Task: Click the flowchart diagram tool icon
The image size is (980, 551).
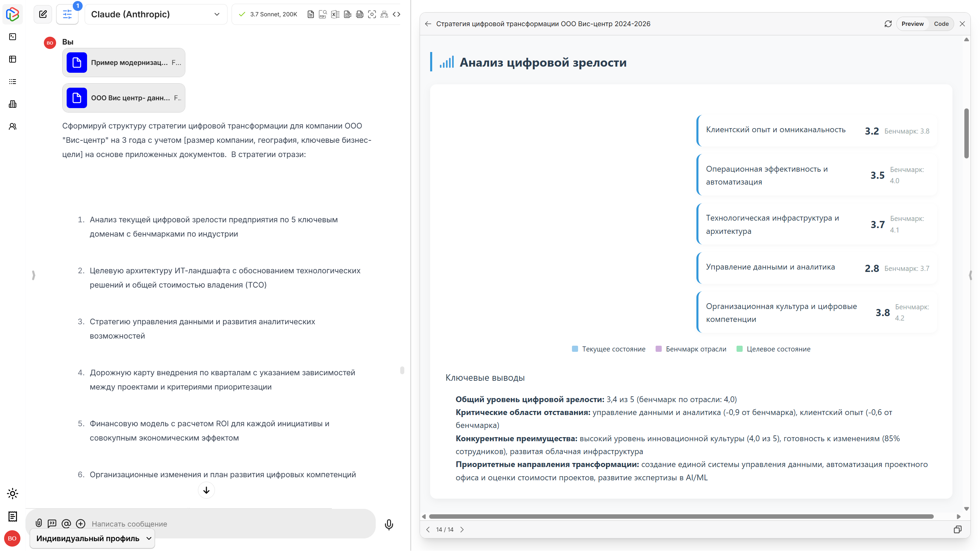Action: click(384, 15)
